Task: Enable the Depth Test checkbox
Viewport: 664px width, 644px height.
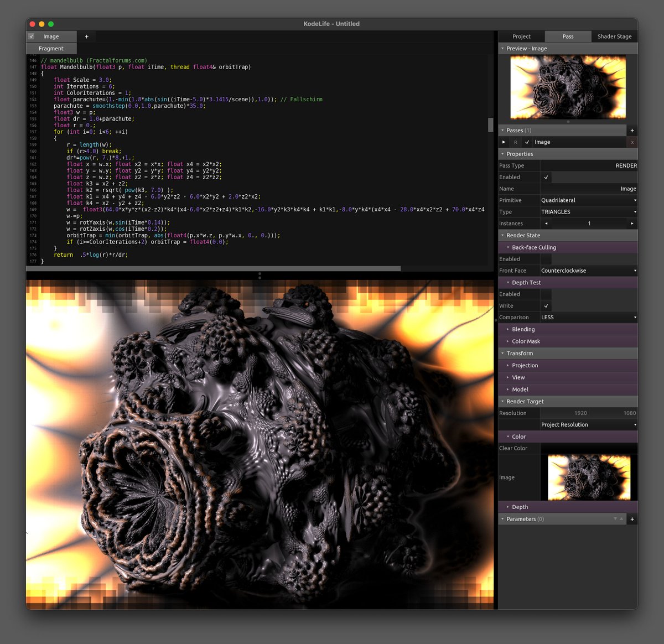Action: click(546, 294)
